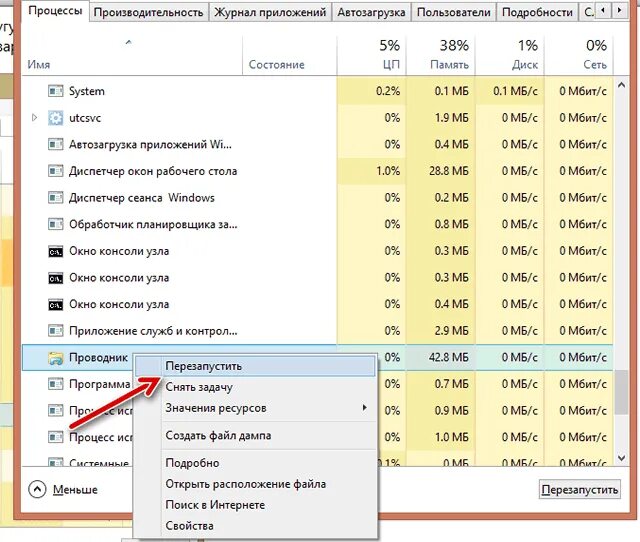Viewport: 640px width, 542px height.
Task: Click the Обработчик планировщика icon
Action: click(x=56, y=224)
